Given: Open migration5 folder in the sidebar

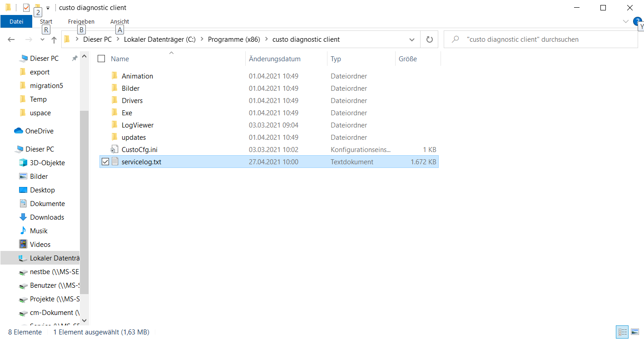Looking at the screenshot, I should point(46,85).
